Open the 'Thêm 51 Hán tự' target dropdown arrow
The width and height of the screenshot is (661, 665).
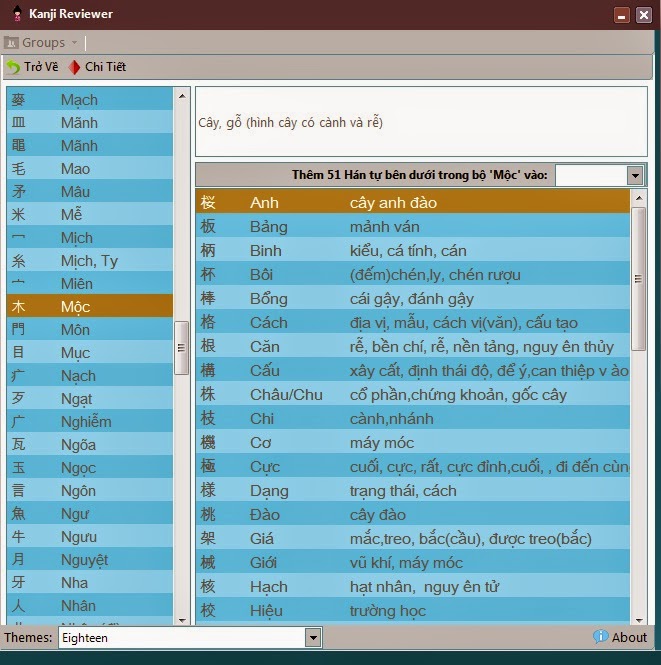point(635,175)
